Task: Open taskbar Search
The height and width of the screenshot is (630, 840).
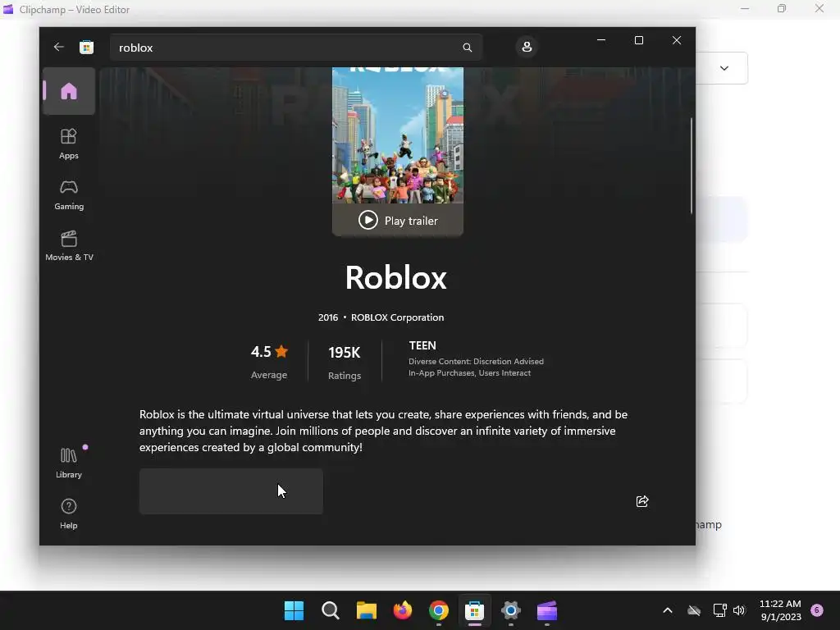Action: 330,610
